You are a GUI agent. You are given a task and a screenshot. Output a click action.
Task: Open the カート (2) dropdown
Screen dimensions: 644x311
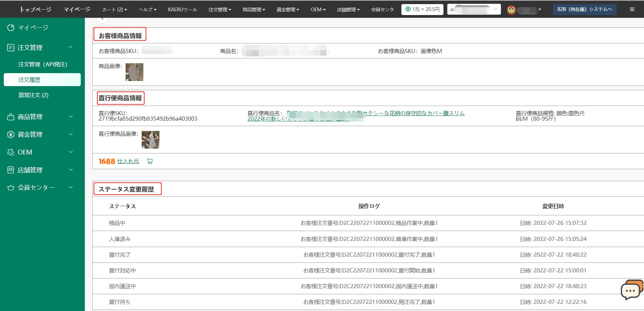coord(115,10)
